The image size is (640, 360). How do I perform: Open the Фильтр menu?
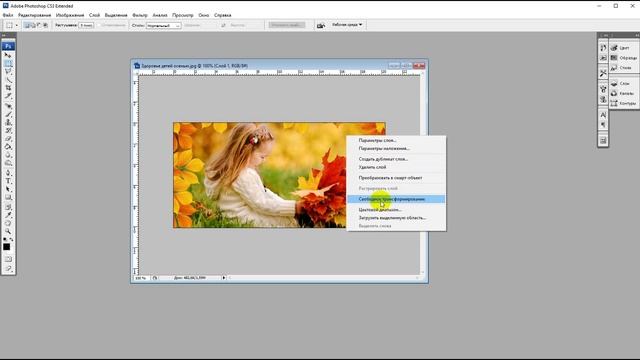pos(140,15)
